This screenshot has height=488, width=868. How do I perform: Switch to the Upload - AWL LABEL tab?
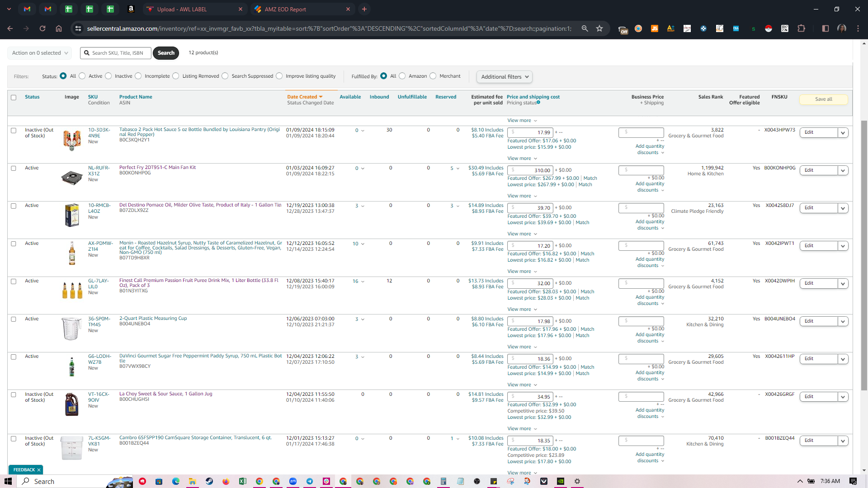point(194,9)
